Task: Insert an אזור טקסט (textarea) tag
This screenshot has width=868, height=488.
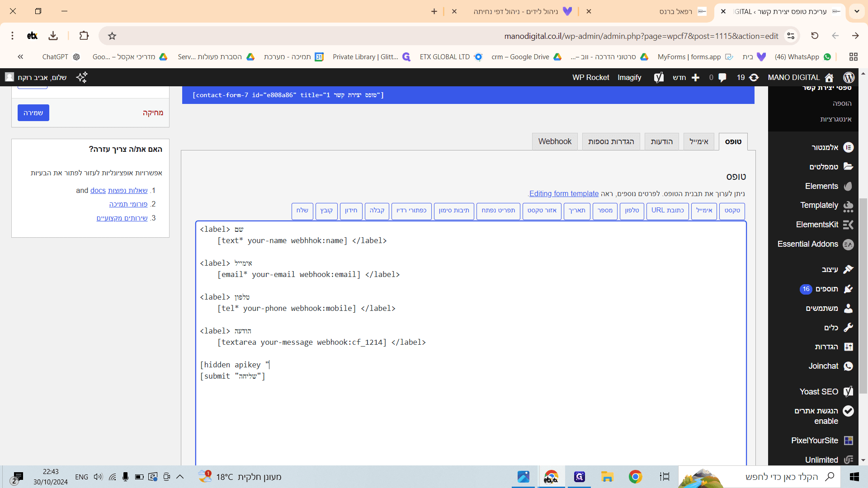Action: 542,211
